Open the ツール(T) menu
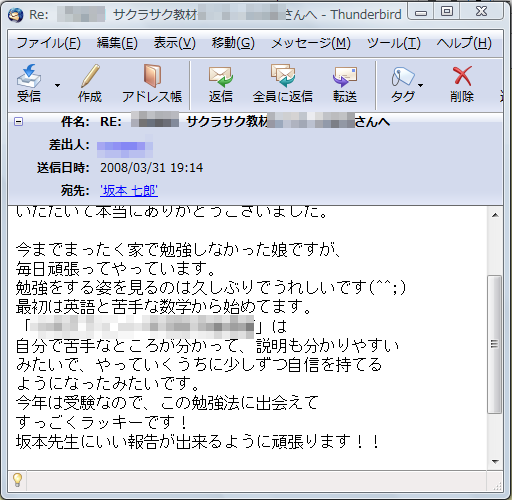Image resolution: width=512 pixels, height=500 pixels. 394,43
